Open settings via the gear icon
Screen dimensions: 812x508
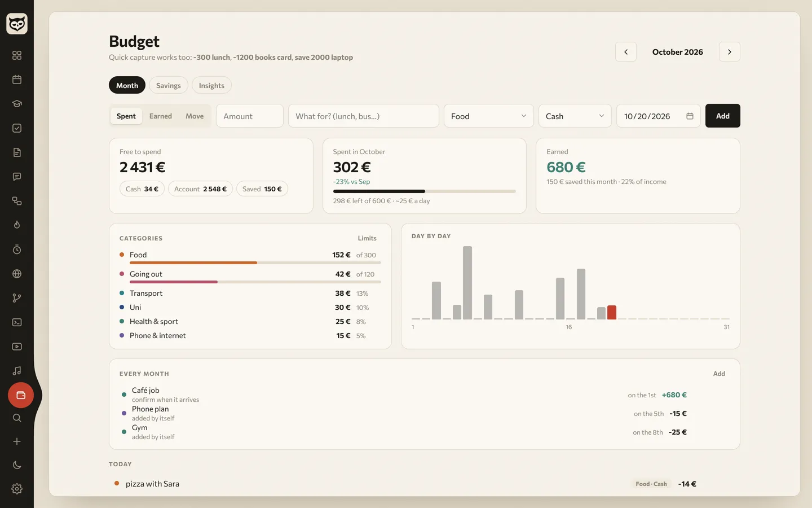coord(17,489)
